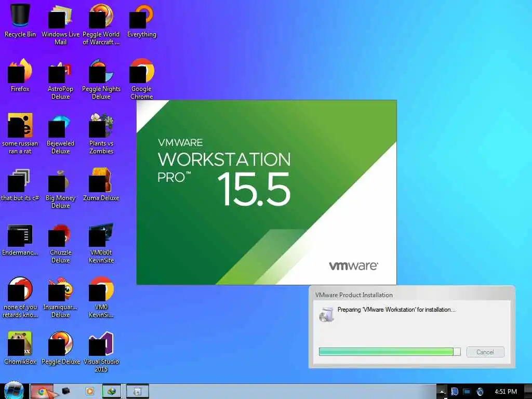
Task: Click the installer disc icon in dialog
Action: tap(327, 314)
